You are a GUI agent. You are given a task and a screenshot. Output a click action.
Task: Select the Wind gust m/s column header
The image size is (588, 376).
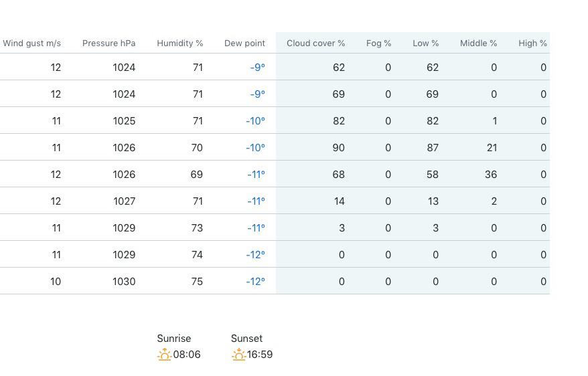click(x=32, y=43)
